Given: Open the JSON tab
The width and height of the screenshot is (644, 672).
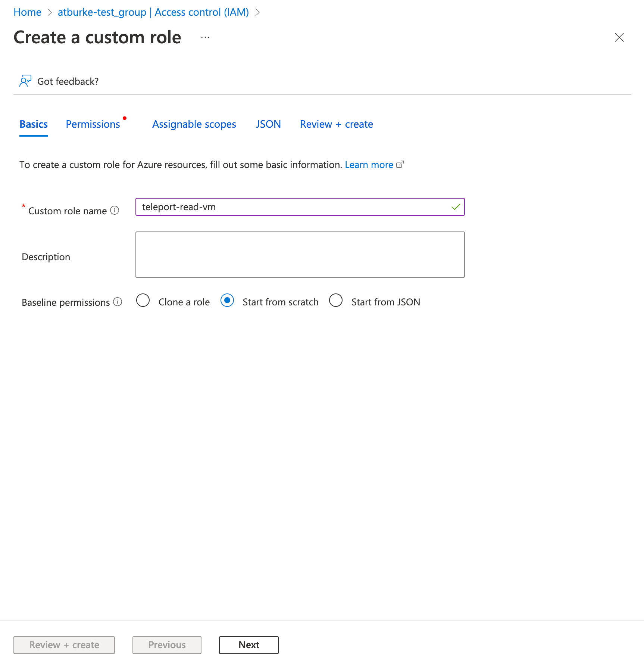Looking at the screenshot, I should coord(268,124).
